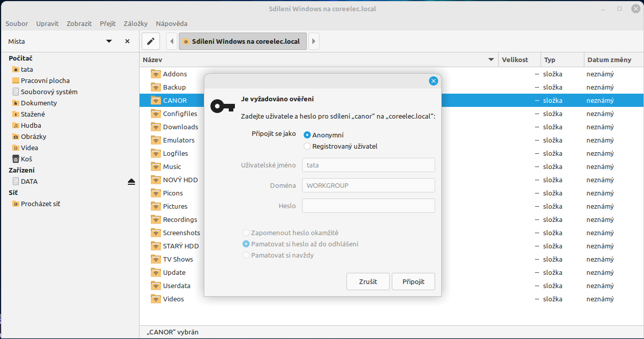
Task: Choose Registrovaný uživatel radio option
Action: click(x=307, y=146)
